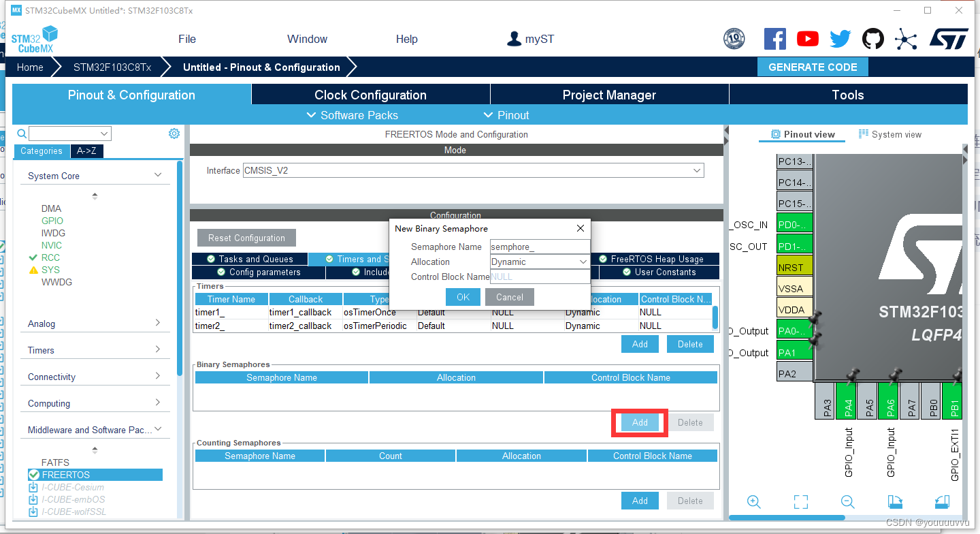This screenshot has height=534, width=980.
Task: Add a new binary semaphore
Action: [x=640, y=422]
